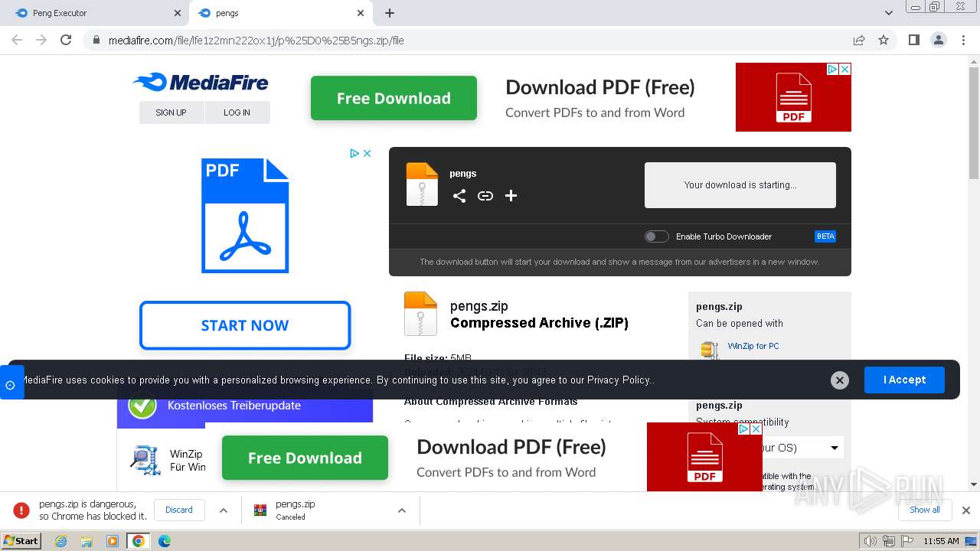Screen dimensions: 980x551
Task: Close the left PDF ad with X
Action: [367, 153]
